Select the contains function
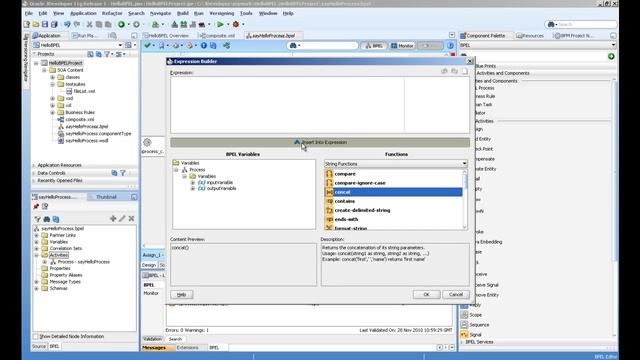 pyautogui.click(x=344, y=201)
